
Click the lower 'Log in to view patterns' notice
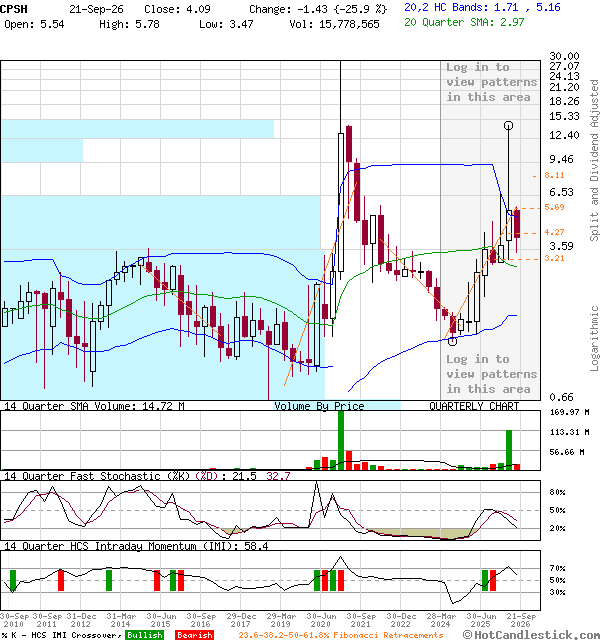[491, 374]
